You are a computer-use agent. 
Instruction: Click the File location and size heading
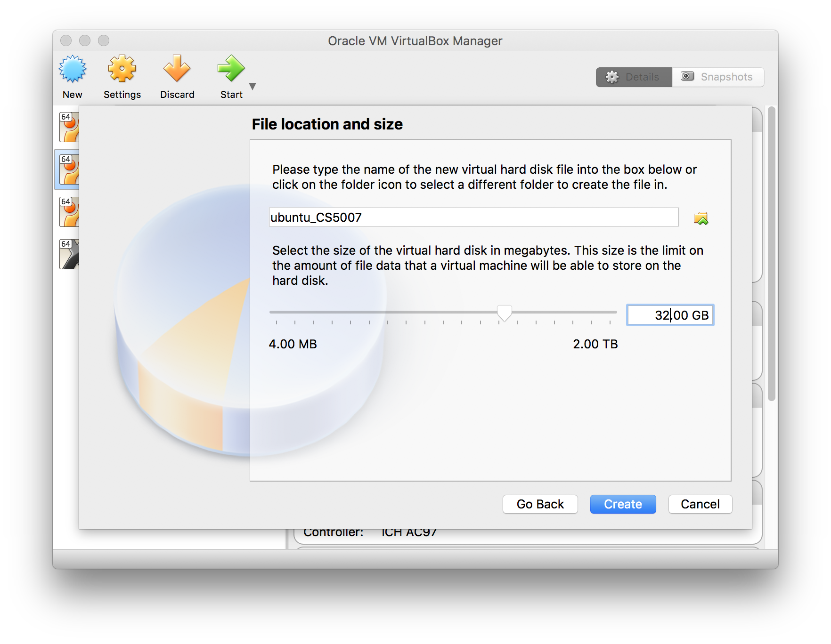click(327, 124)
